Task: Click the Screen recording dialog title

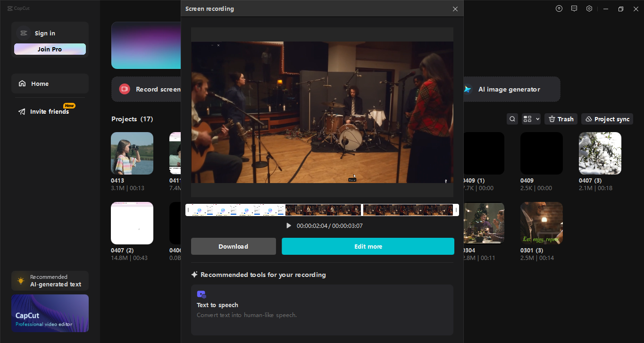Action: coord(209,9)
